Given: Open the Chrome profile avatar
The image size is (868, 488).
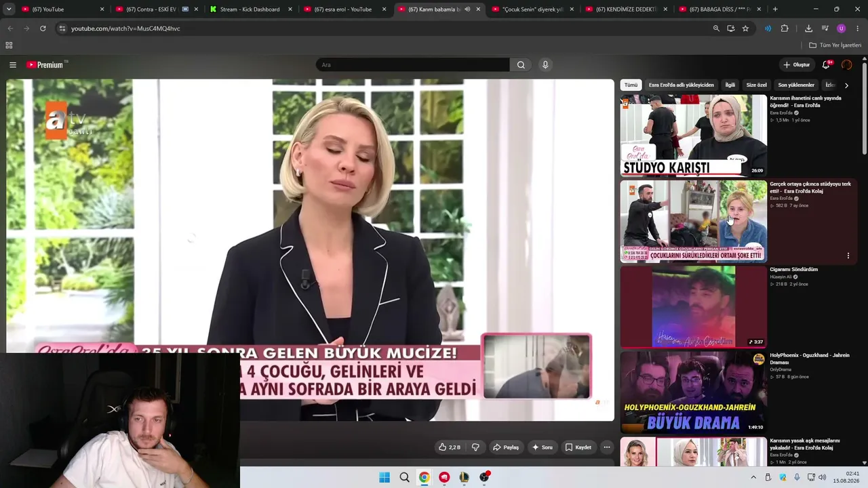Looking at the screenshot, I should [842, 28].
